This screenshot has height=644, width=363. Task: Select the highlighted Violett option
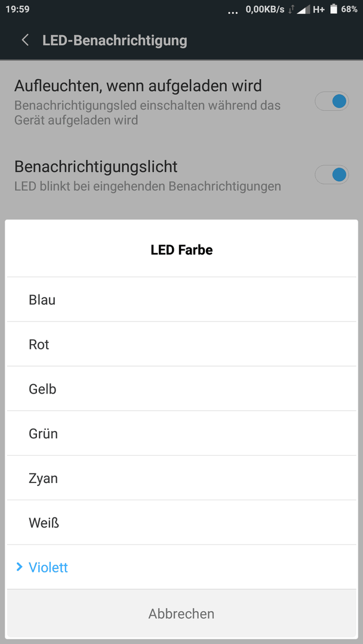point(181,567)
